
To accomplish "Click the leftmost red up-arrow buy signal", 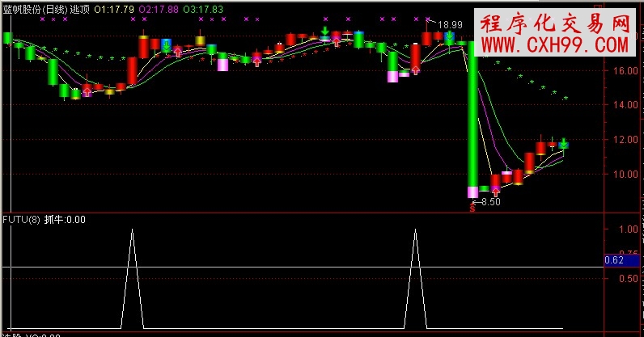I will [87, 92].
